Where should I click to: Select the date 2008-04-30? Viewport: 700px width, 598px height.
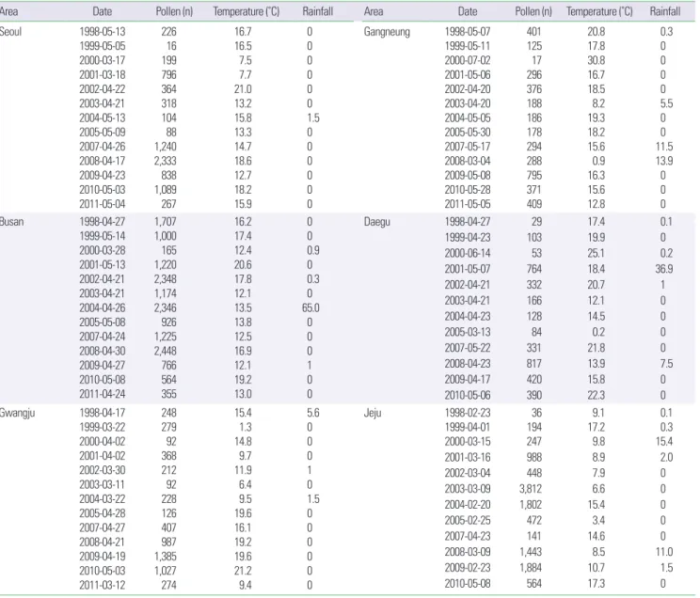tap(103, 351)
